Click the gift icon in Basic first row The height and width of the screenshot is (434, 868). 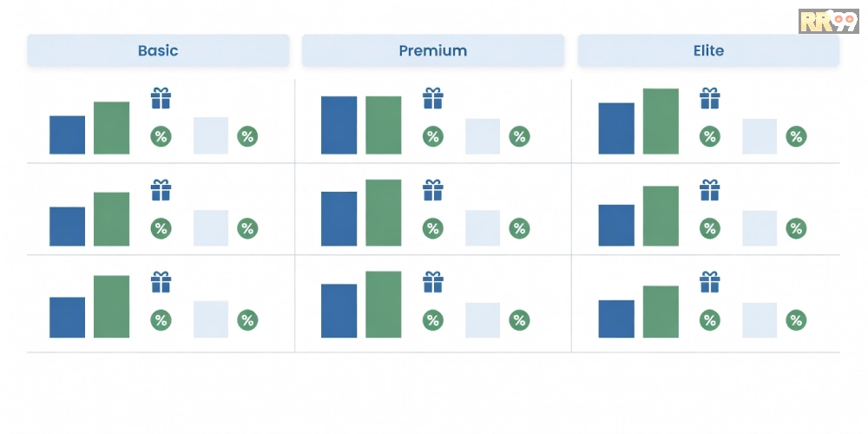(x=161, y=99)
